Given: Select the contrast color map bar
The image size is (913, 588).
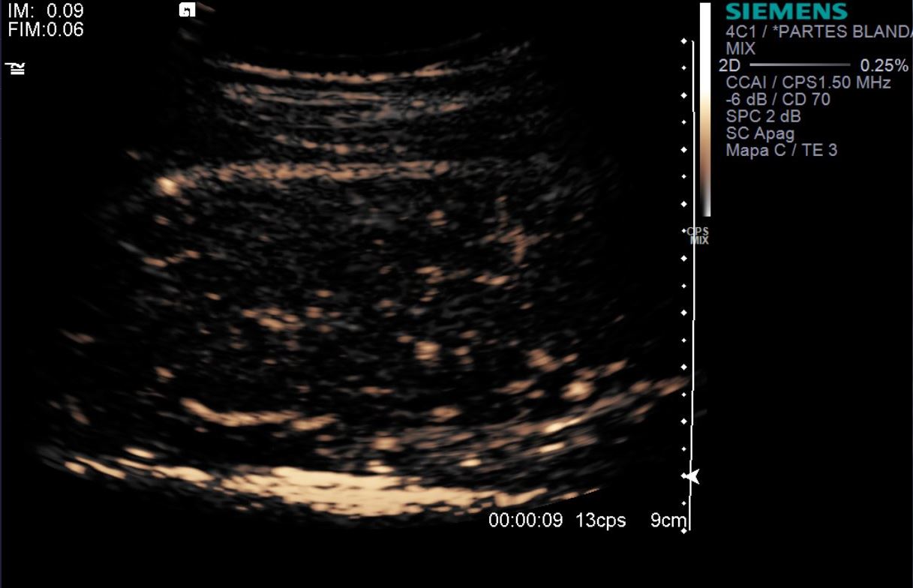Looking at the screenshot, I should 705,109.
